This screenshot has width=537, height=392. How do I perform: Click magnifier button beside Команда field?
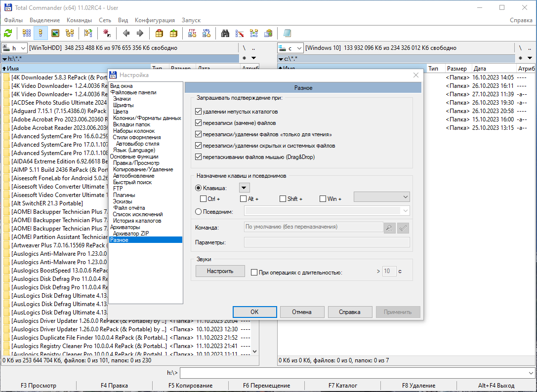pos(390,228)
